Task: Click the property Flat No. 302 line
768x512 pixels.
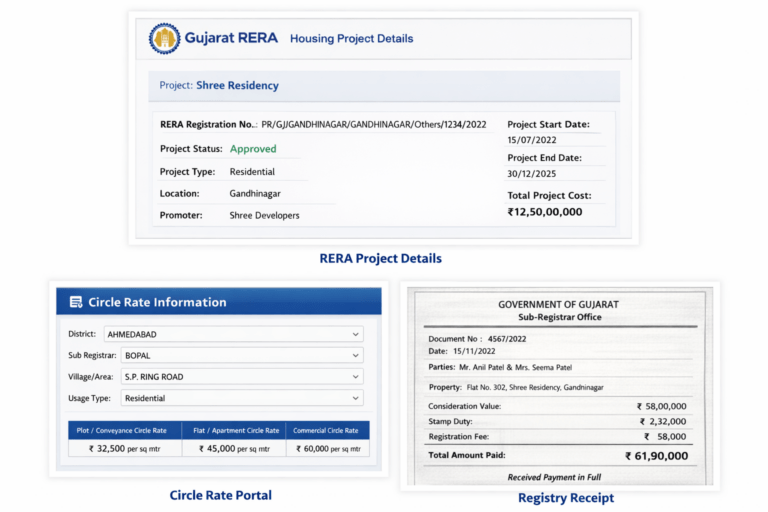Action: [535, 387]
